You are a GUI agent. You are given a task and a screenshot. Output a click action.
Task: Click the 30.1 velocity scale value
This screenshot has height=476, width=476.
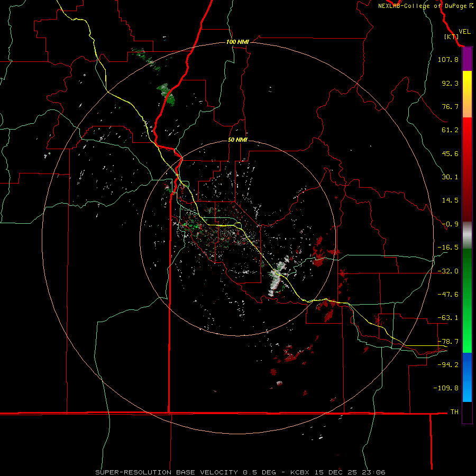[x=450, y=177]
